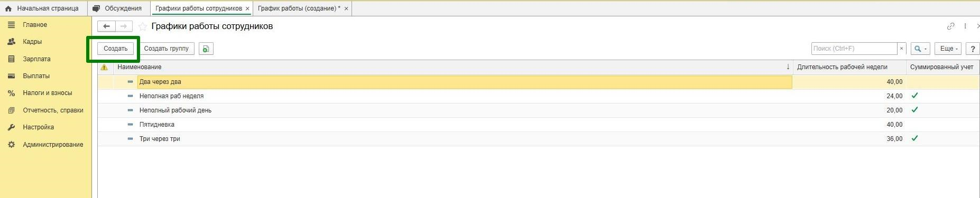Copy link with the chain icon
This screenshot has height=198, width=980.
950,26
